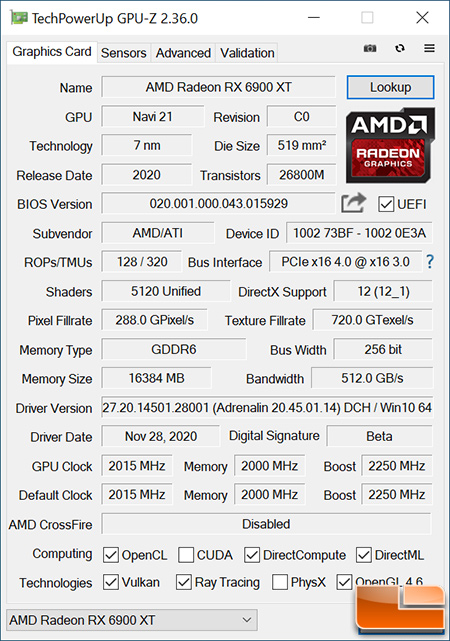
Task: Switch to the Advanced tab
Action: pos(183,53)
